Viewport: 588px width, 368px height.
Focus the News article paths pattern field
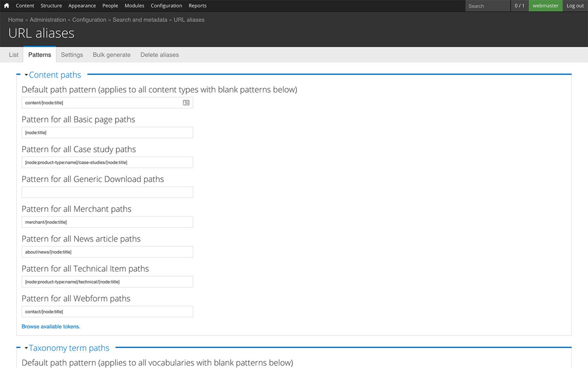pyautogui.click(x=107, y=252)
